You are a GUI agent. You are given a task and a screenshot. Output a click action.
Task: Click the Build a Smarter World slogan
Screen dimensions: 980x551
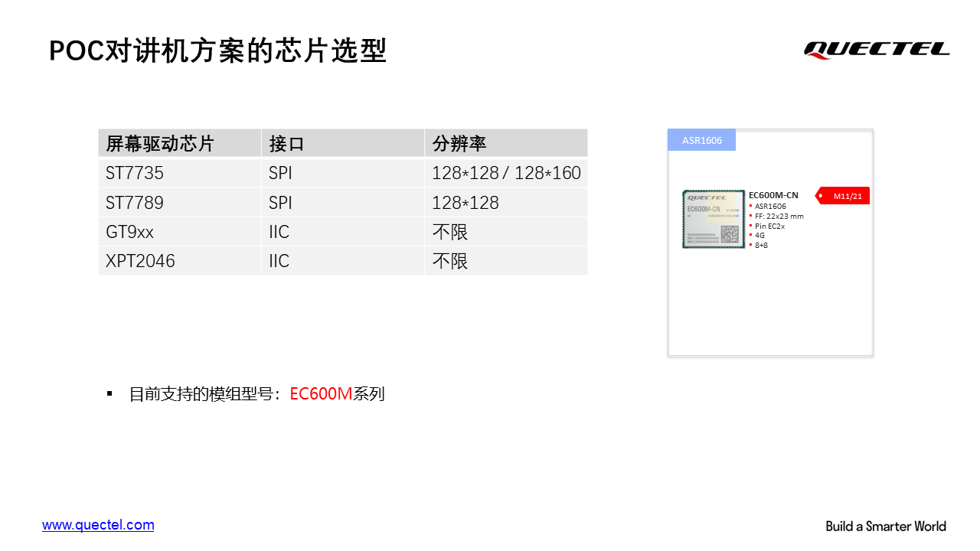[x=886, y=526]
